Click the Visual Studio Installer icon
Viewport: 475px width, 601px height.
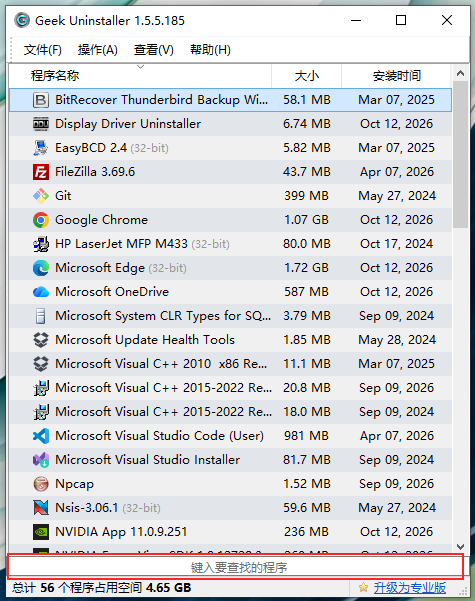(41, 460)
